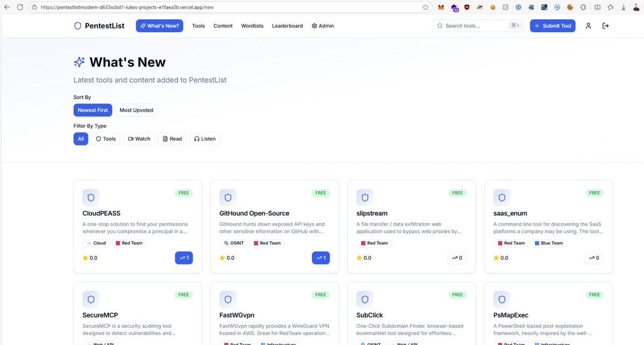Select the All type filter
This screenshot has width=644, height=345.
click(80, 138)
